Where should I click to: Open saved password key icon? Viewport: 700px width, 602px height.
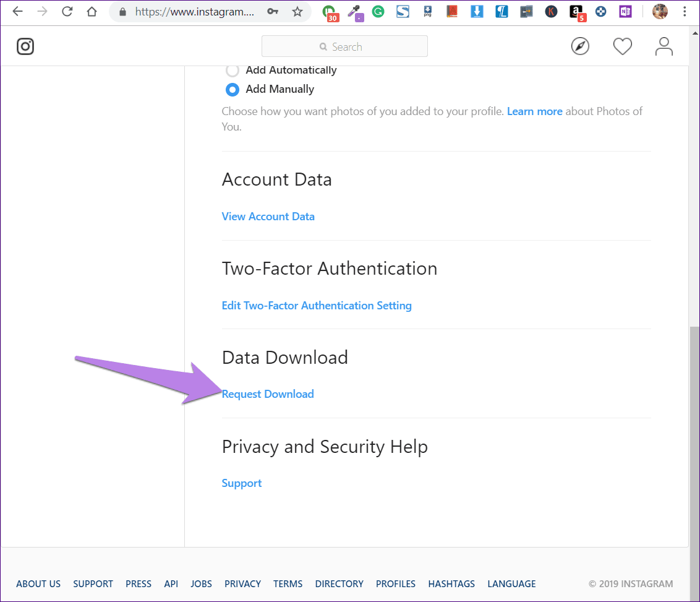(272, 12)
